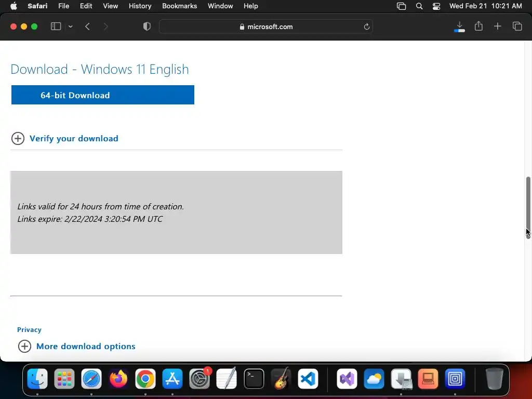Open the blue concentric-squares app in the Dock
This screenshot has height=399, width=532.
pos(455,378)
